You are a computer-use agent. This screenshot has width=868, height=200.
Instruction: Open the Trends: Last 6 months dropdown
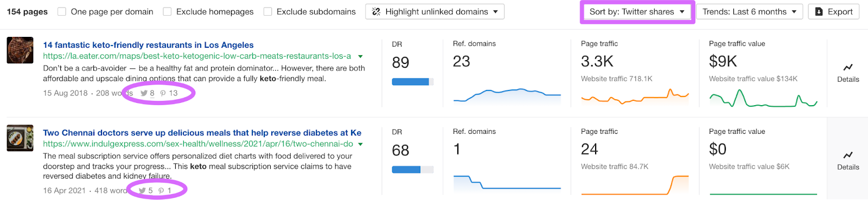749,11
